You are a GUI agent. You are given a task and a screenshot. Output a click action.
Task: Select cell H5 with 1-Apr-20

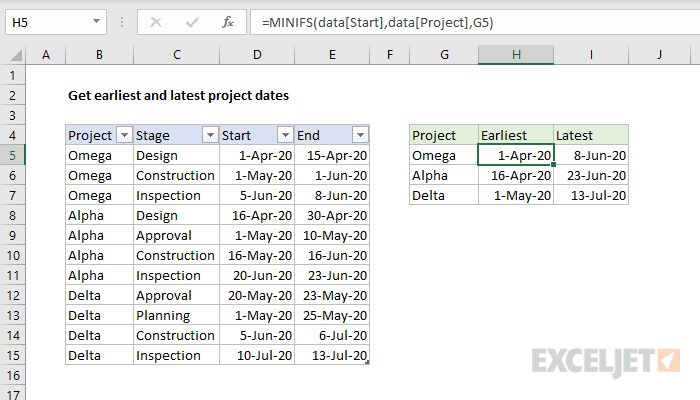[515, 155]
